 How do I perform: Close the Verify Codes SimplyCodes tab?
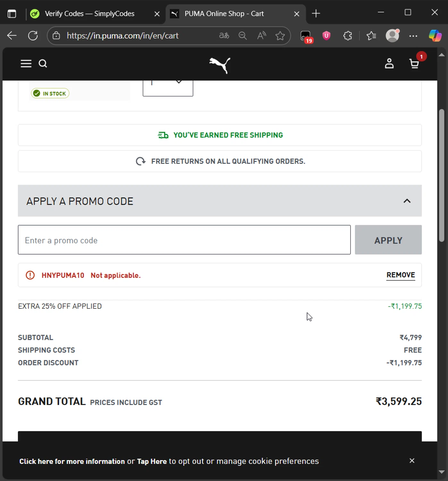(x=157, y=14)
